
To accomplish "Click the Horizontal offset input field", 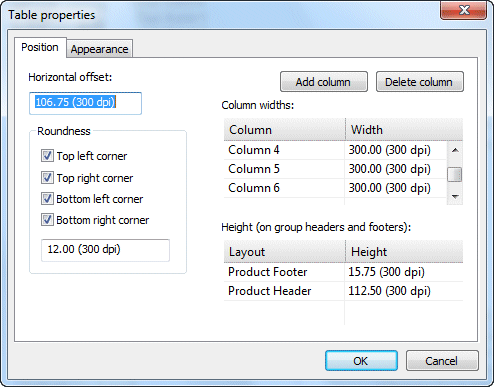I will 85,103.
